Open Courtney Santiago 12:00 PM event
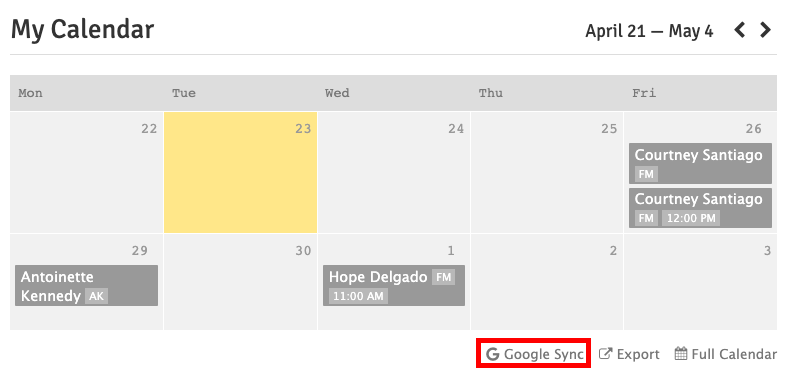Screen dimensions: 786x376 [700, 208]
